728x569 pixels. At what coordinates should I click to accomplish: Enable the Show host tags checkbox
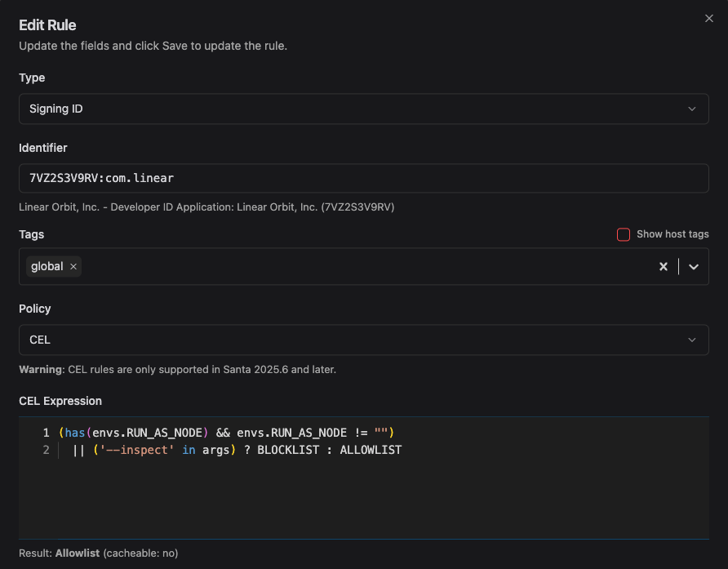click(624, 234)
